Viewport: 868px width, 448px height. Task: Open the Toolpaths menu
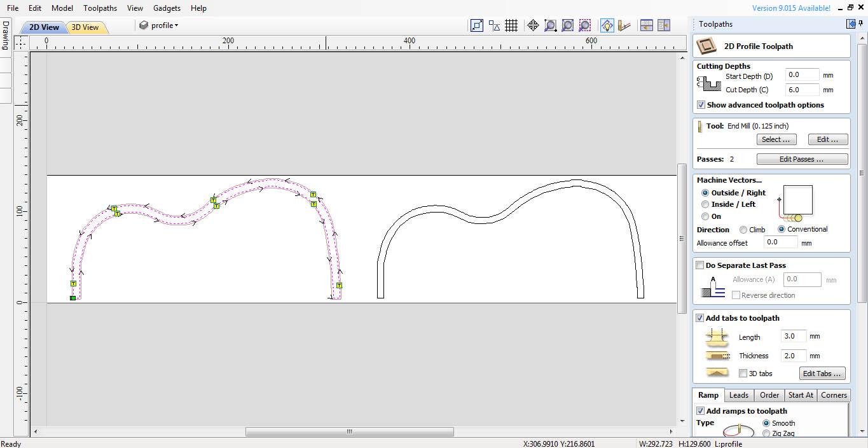(x=100, y=8)
